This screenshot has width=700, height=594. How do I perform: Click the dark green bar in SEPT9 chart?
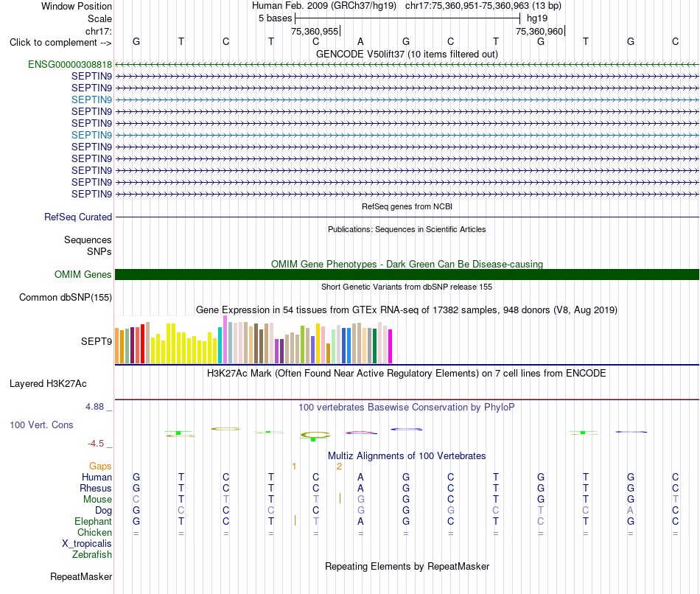[375, 346]
